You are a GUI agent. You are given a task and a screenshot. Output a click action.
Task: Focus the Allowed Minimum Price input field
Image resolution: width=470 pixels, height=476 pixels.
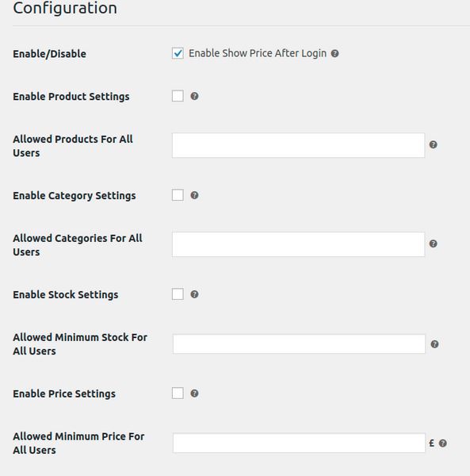[x=299, y=443]
